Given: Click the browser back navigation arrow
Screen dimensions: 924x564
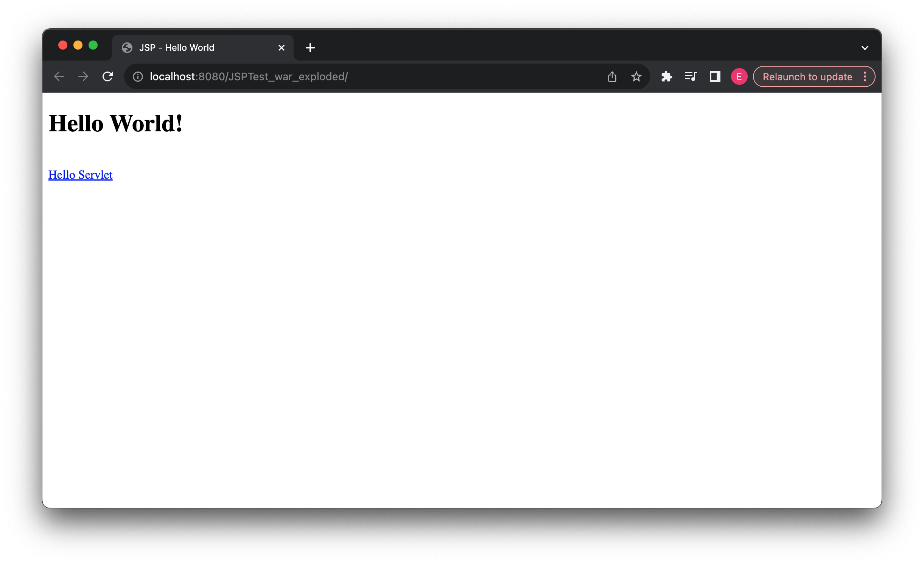Looking at the screenshot, I should click(x=58, y=76).
